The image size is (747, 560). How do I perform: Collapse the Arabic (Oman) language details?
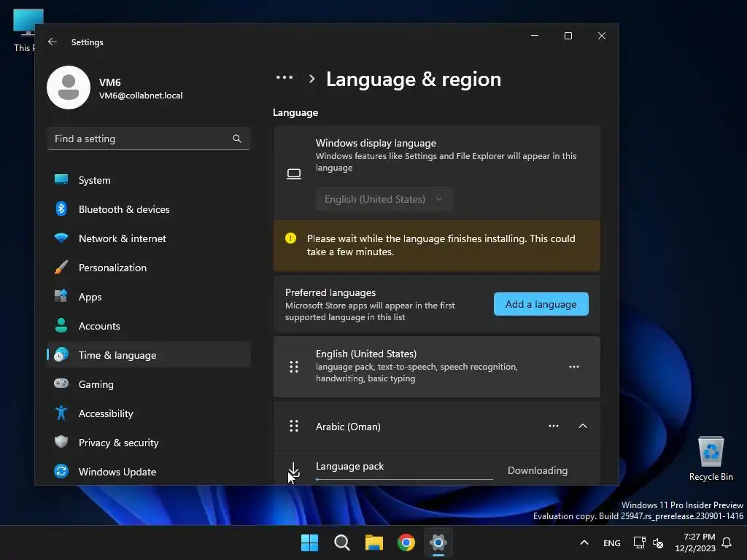pyautogui.click(x=583, y=426)
